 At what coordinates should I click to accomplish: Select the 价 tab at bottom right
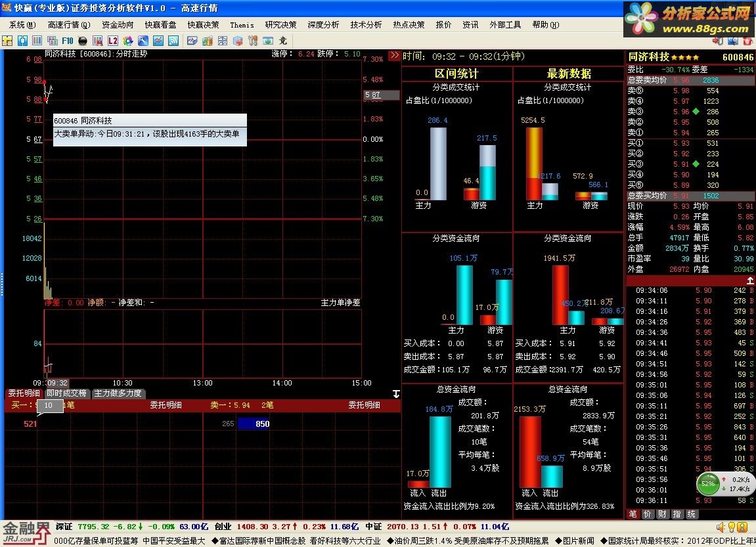648,514
